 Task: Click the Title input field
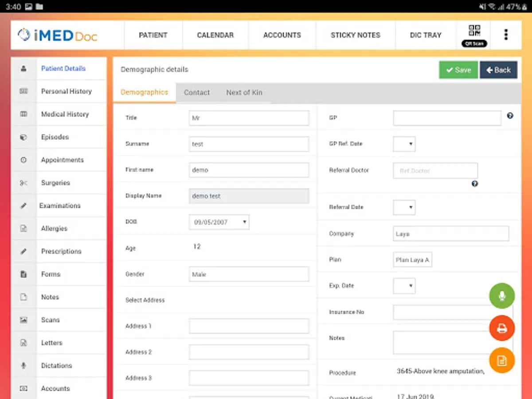click(249, 118)
